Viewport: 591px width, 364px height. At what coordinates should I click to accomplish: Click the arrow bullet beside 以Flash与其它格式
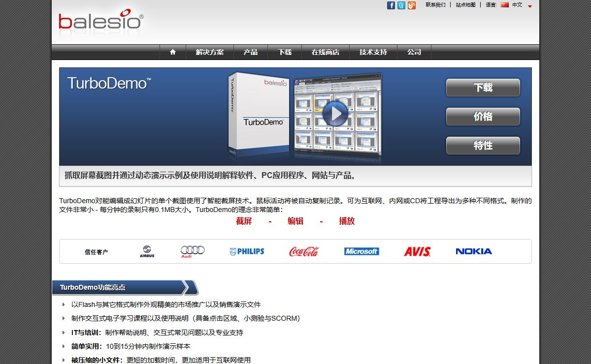(x=64, y=304)
